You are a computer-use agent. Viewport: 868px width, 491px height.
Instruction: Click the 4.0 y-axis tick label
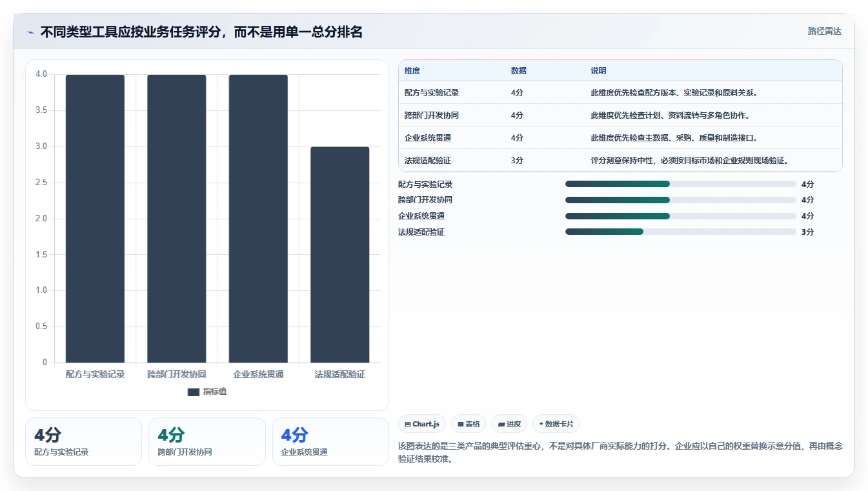tap(41, 74)
